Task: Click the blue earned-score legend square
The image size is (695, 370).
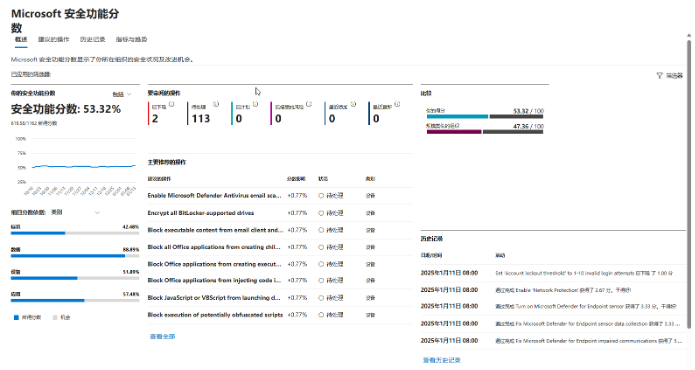Action: tap(16, 317)
